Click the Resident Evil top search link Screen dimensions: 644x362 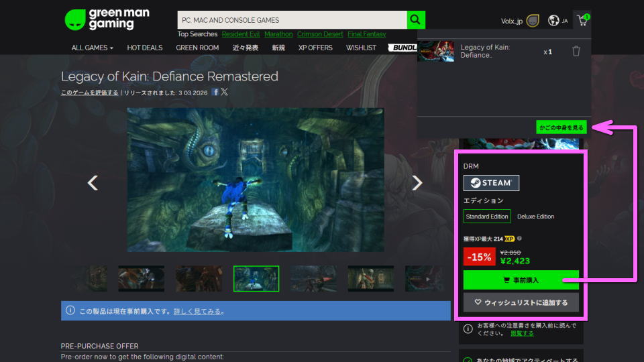click(x=239, y=34)
